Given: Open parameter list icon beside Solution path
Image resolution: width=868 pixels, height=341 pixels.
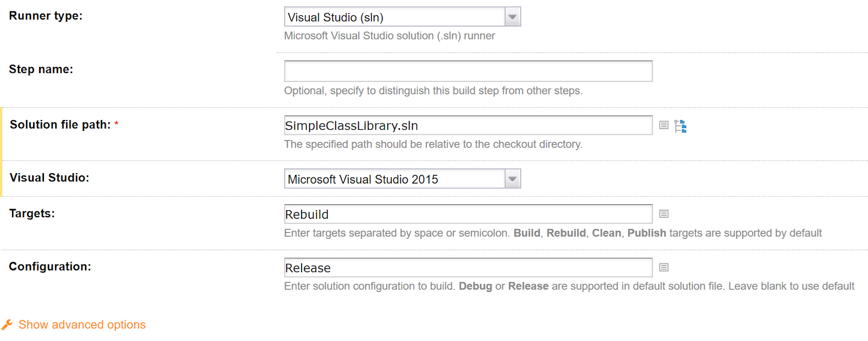Looking at the screenshot, I should pos(663,125).
